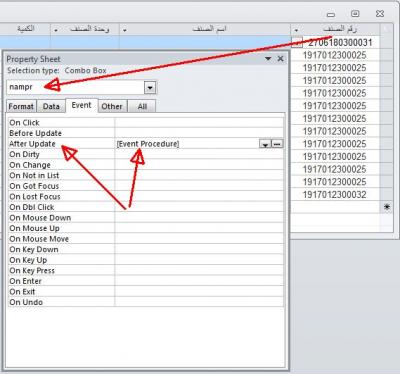Open the Property Sheet options arrow menu

pyautogui.click(x=268, y=59)
